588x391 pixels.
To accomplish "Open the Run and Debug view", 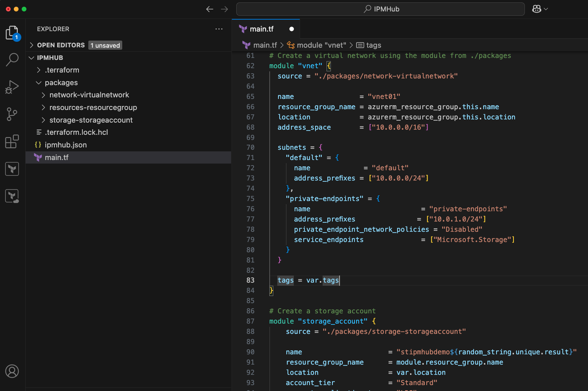I will [12, 87].
